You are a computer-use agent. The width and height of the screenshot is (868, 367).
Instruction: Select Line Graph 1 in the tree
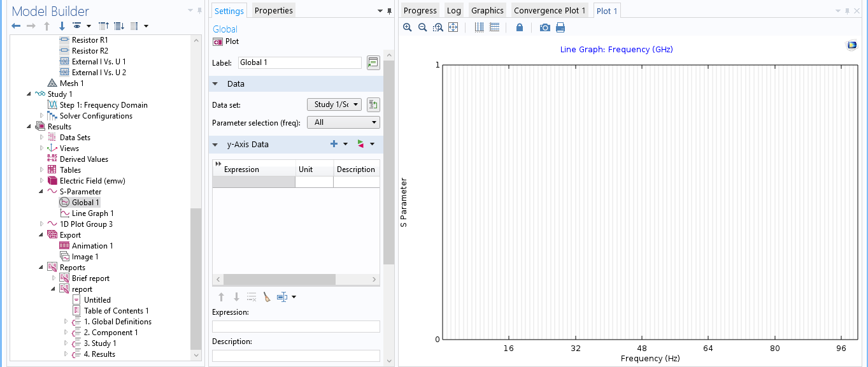click(x=92, y=213)
